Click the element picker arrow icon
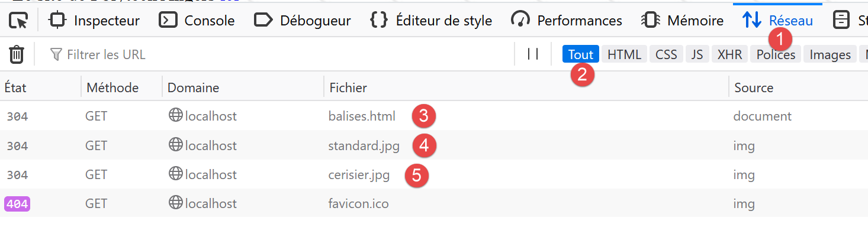 18,21
